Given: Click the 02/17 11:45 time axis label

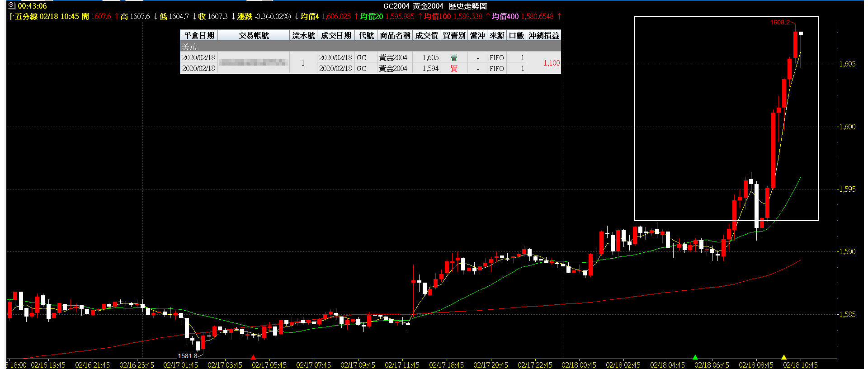Looking at the screenshot, I should (x=402, y=365).
